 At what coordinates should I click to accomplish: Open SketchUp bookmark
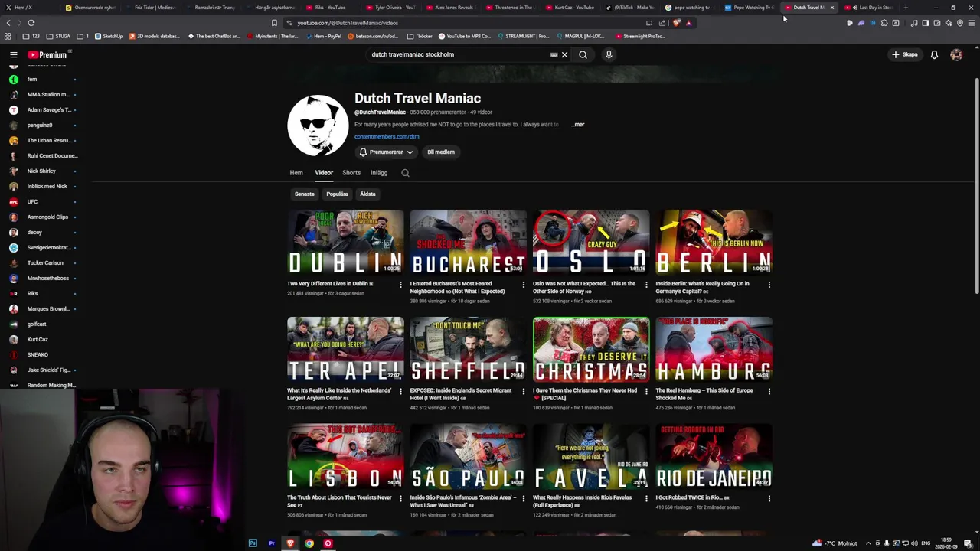[109, 36]
